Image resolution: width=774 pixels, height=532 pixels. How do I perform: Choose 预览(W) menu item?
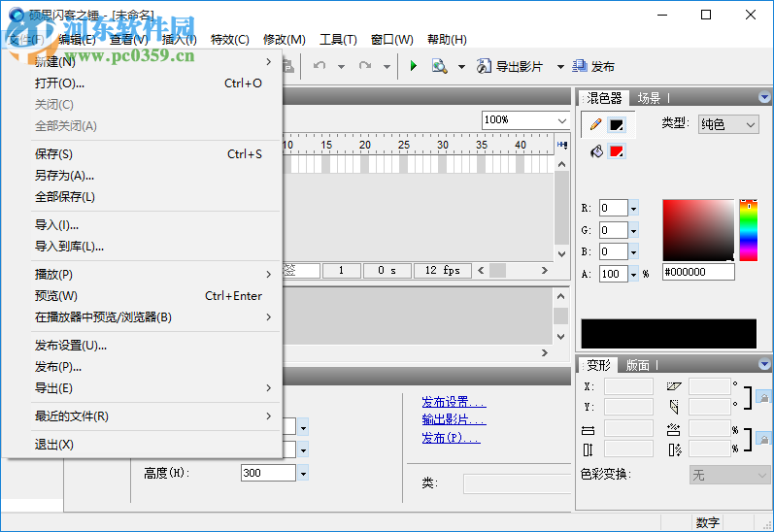pos(156,296)
